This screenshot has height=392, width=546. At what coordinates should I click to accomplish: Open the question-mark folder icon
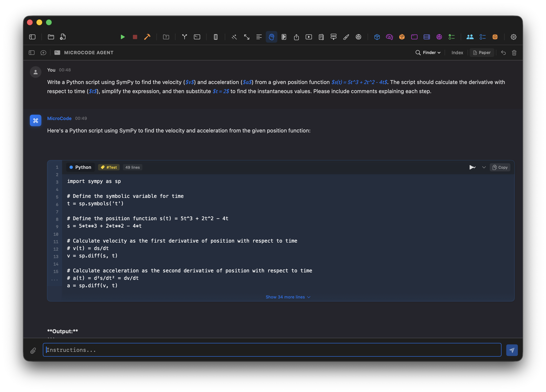166,37
